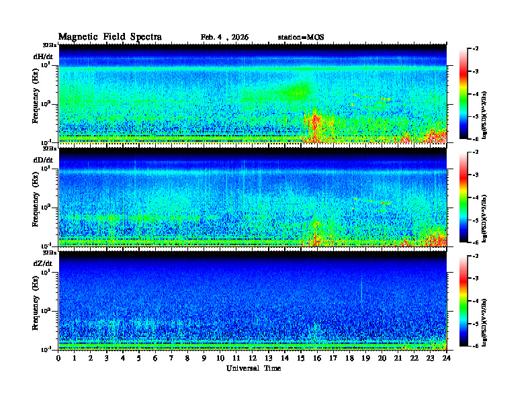Click the -5 value on dZ/dt color scale

tap(476, 324)
